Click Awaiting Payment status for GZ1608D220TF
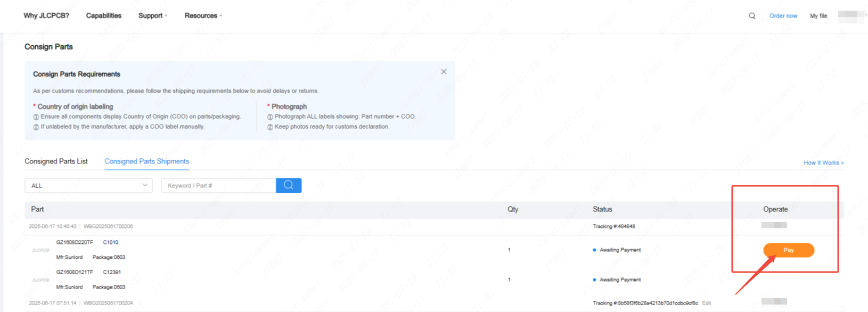This screenshot has width=868, height=312. [620, 250]
